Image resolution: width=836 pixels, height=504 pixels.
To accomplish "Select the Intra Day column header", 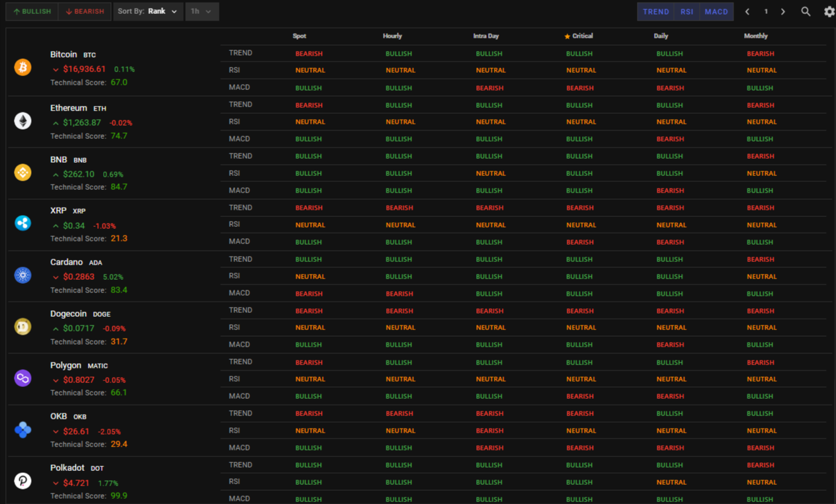I will point(486,36).
